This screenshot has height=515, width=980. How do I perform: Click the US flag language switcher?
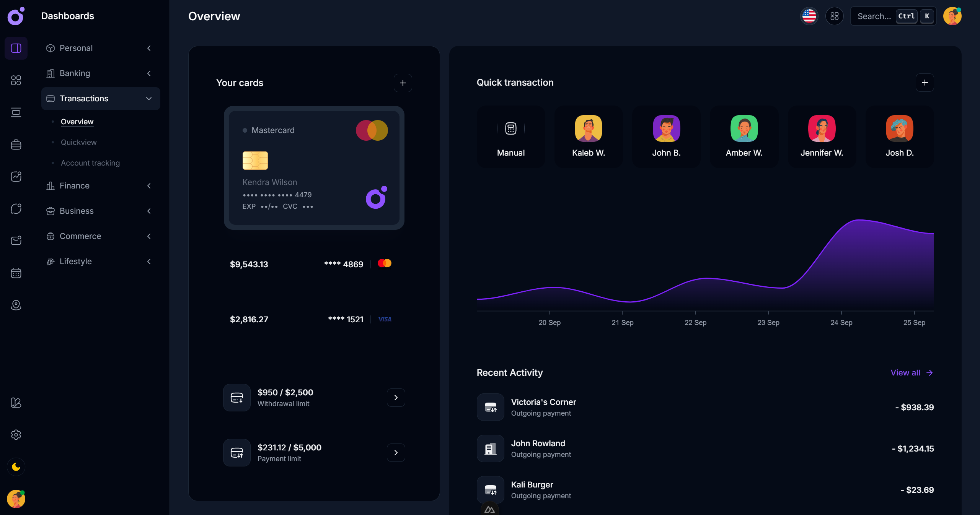point(809,16)
